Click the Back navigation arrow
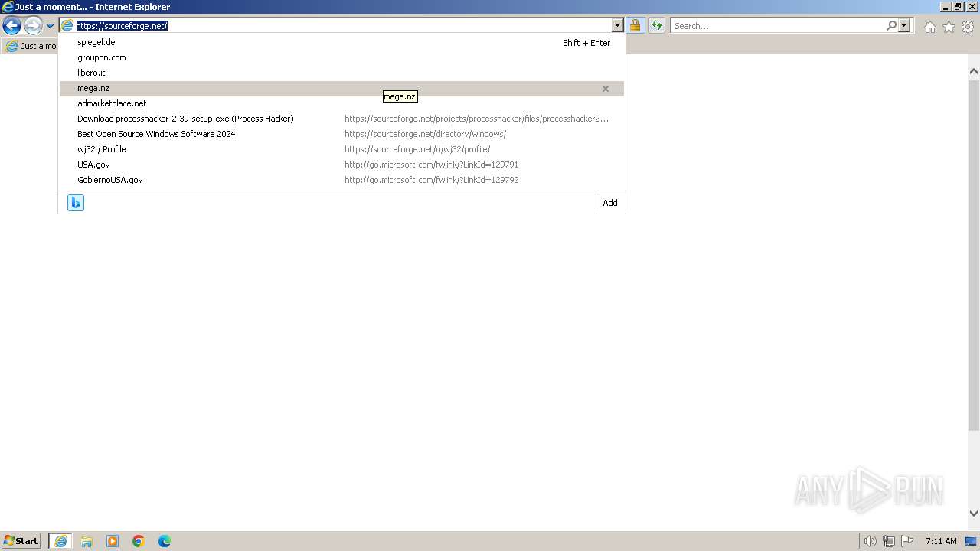Viewport: 980px width, 551px height. (x=11, y=26)
